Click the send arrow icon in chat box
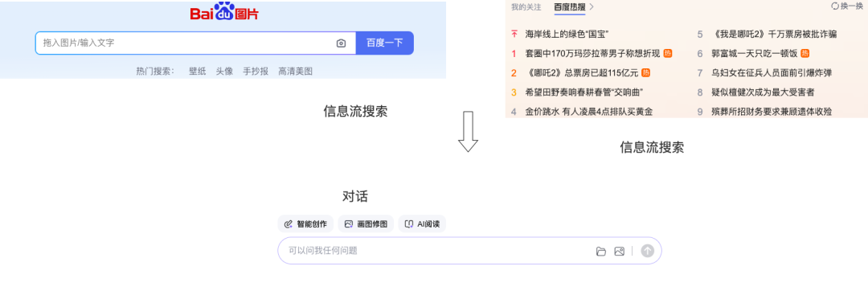Screen dimensions: 868x295 tap(647, 251)
